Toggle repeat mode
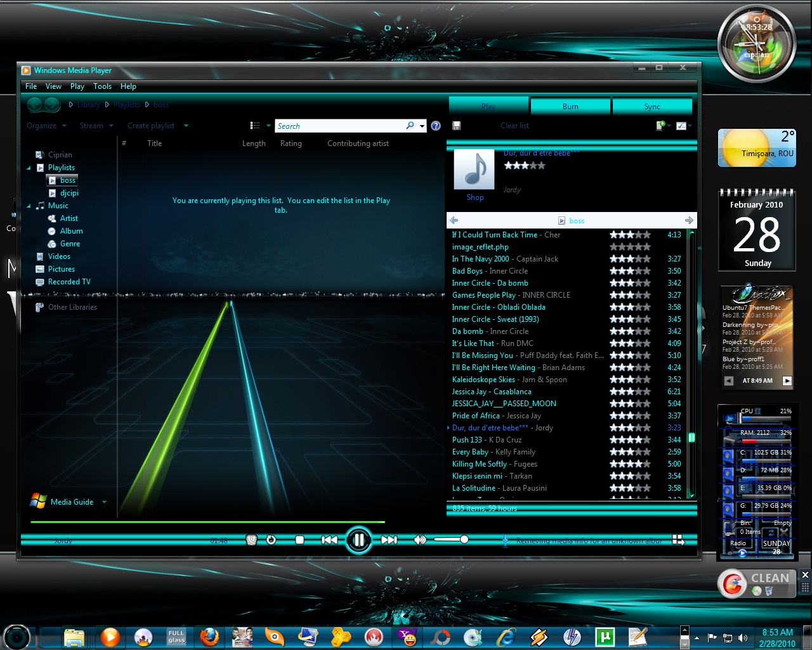The image size is (812, 650). [271, 540]
